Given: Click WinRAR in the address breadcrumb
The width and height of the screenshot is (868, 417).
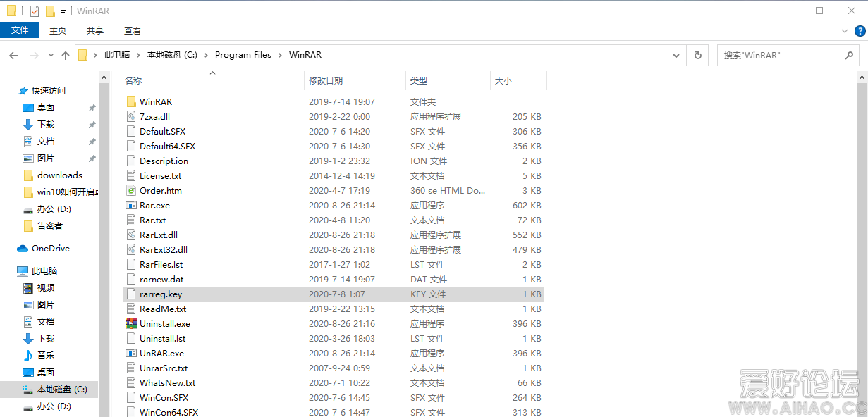Looking at the screenshot, I should click(305, 55).
